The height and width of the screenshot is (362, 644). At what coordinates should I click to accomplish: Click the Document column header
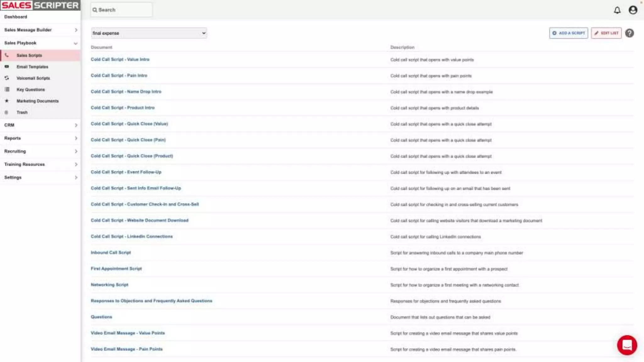(102, 47)
